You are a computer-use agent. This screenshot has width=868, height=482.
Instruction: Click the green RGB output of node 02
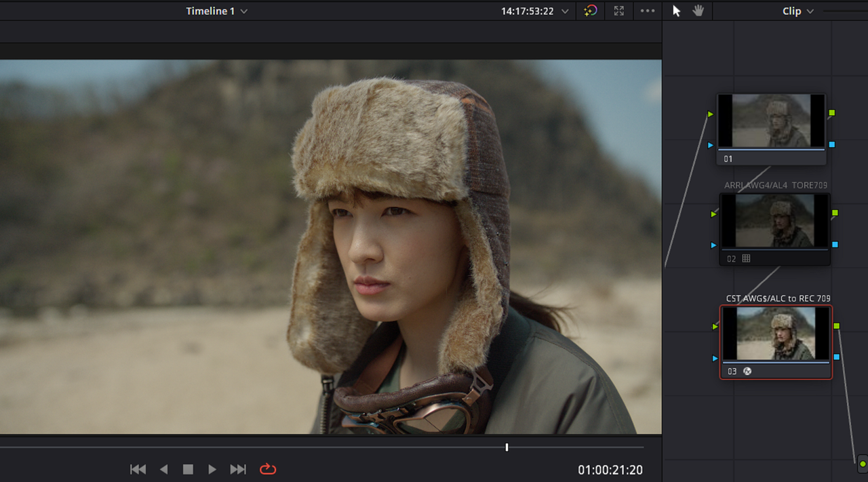(835, 213)
